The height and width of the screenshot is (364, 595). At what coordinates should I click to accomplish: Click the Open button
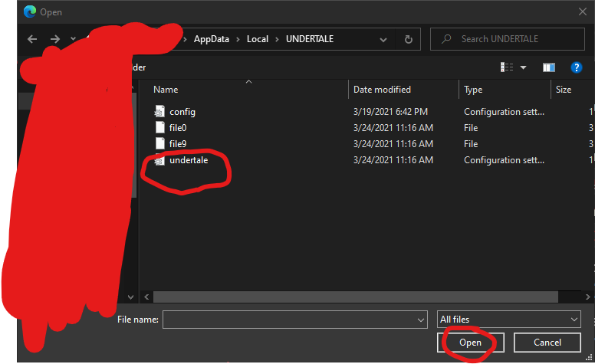coord(471,343)
